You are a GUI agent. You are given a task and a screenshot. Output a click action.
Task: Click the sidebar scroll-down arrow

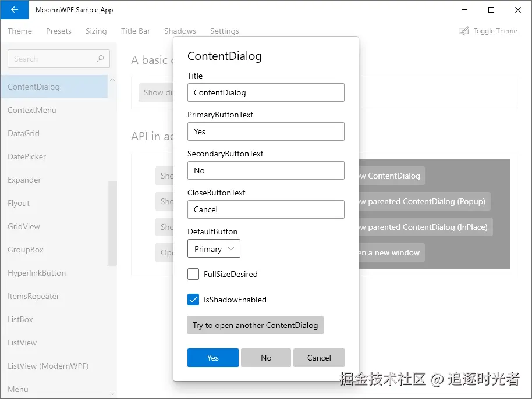tap(112, 394)
